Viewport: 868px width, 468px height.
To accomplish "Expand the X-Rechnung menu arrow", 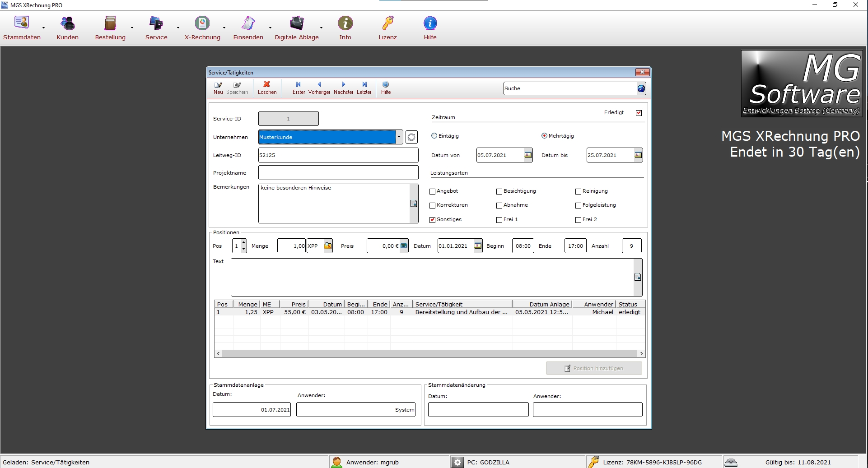I will tap(224, 28).
